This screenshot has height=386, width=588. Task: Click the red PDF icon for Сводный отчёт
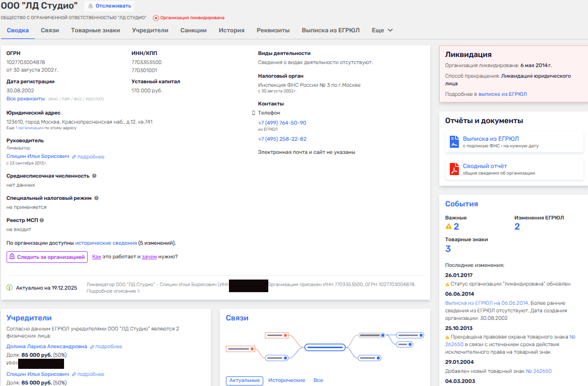(x=454, y=169)
